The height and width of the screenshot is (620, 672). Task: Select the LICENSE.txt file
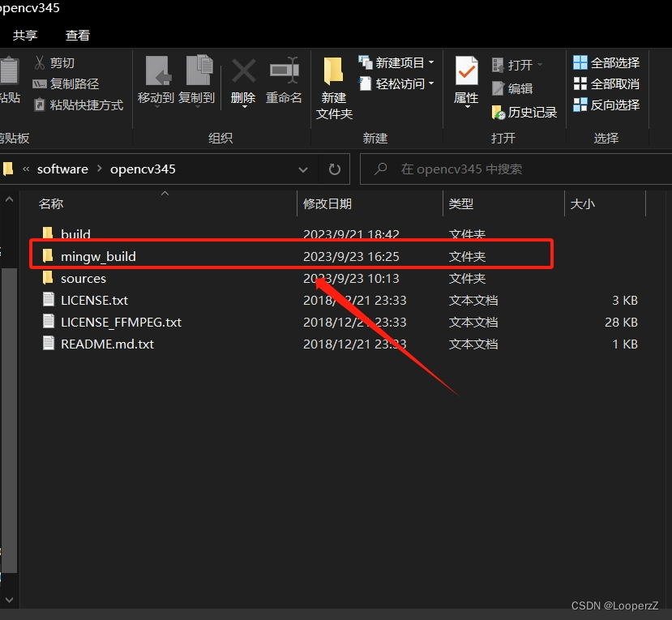click(x=94, y=301)
